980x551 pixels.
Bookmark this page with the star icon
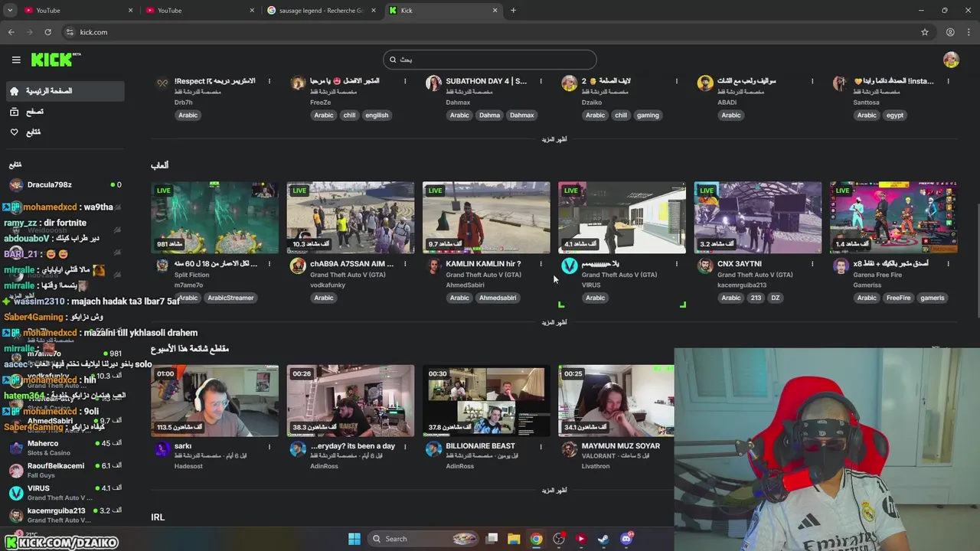pos(925,32)
